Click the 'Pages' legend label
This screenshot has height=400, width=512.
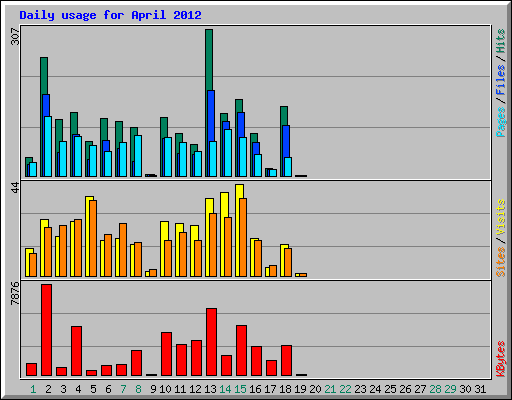500,122
